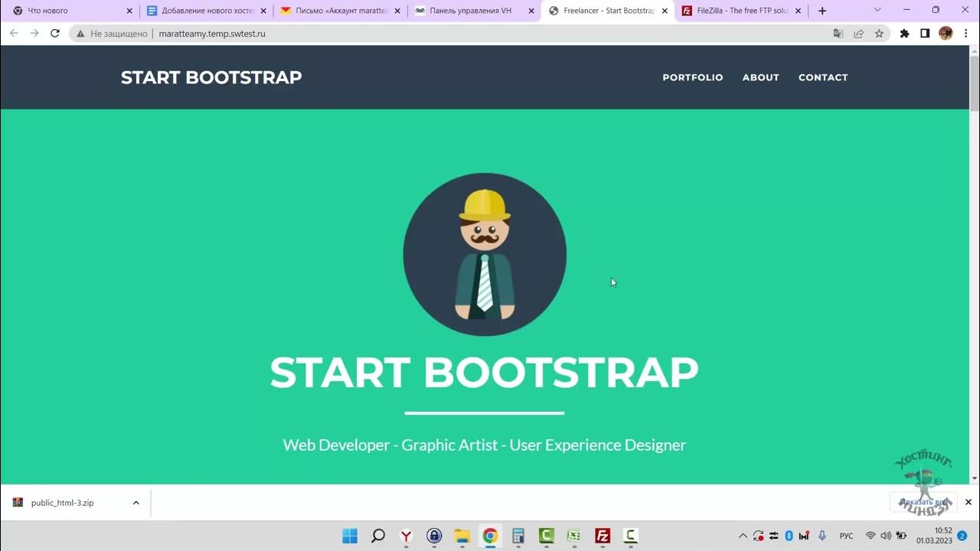Click the battery tray icon
Screen dimensions: 980x551
902,536
